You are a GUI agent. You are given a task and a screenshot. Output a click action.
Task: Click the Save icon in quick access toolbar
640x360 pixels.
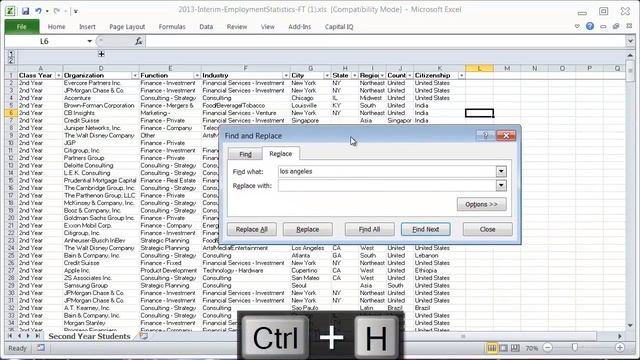(25, 11)
